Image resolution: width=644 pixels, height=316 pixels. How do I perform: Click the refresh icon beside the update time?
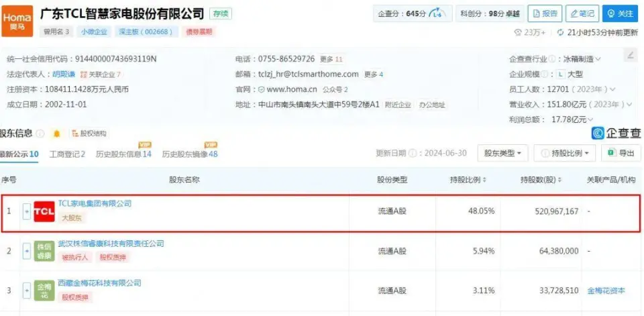[x=561, y=32]
